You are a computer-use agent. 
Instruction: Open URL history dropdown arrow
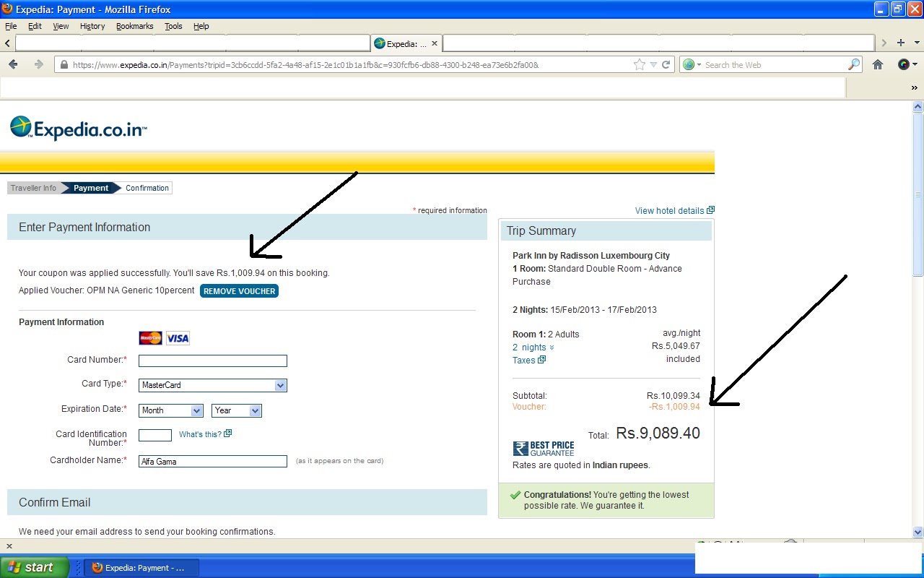tap(653, 64)
